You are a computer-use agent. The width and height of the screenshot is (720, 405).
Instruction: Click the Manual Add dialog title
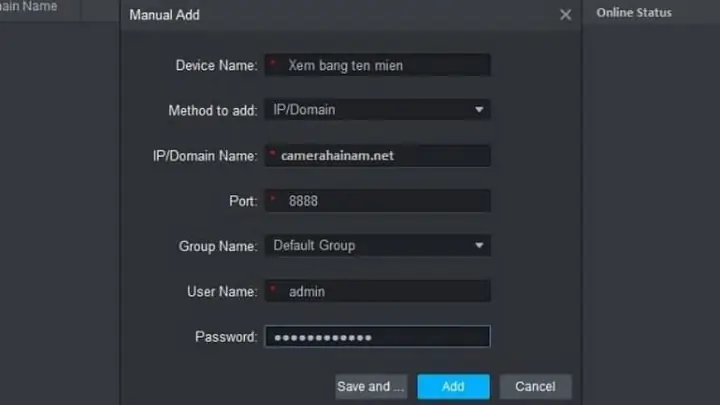[x=164, y=15]
